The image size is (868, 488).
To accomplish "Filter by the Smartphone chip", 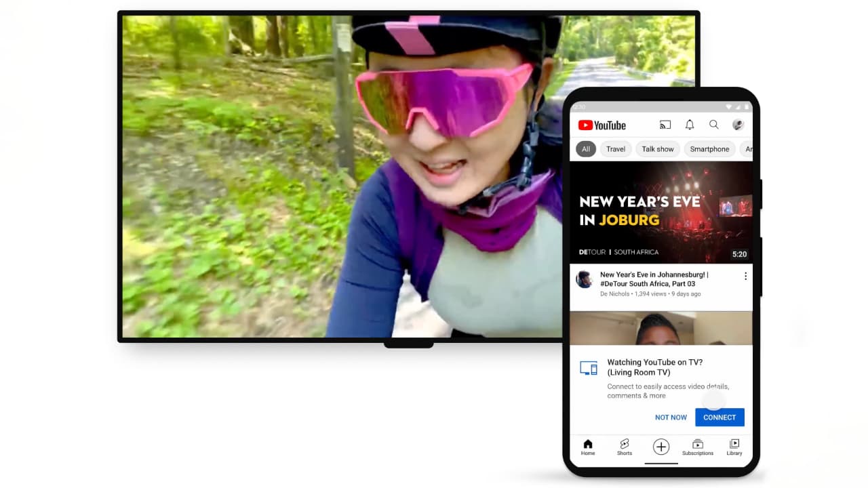I will tap(709, 149).
